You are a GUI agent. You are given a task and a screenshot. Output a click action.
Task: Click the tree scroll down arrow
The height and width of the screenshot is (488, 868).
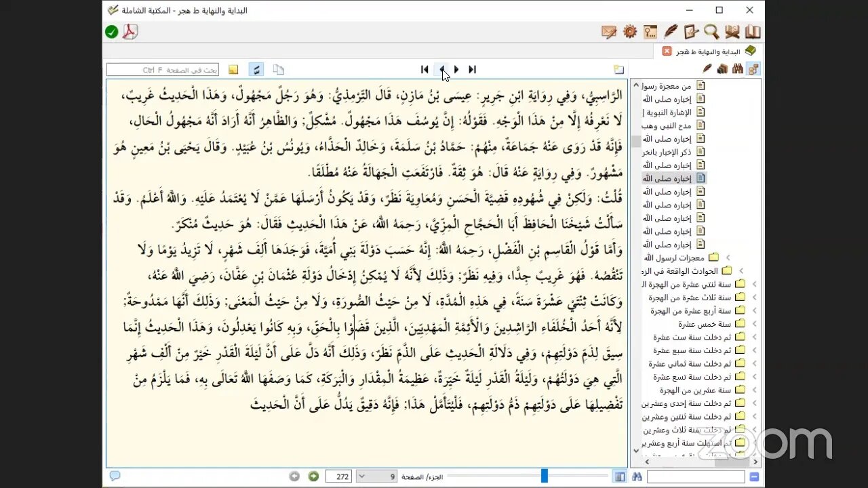(635, 450)
